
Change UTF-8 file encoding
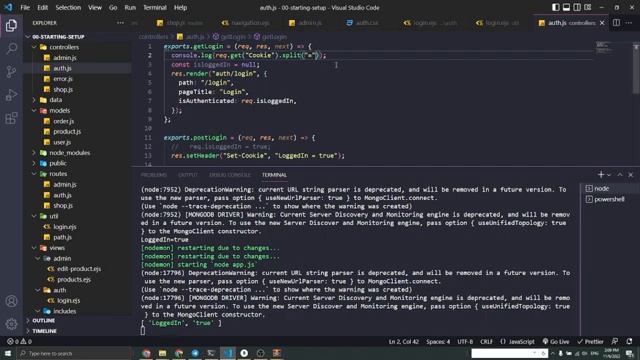[465, 341]
